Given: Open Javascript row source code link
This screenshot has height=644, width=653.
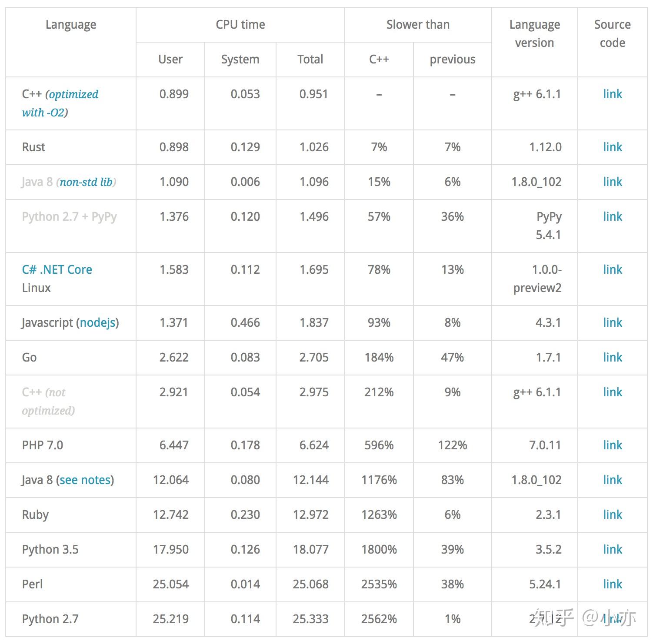Looking at the screenshot, I should click(612, 322).
